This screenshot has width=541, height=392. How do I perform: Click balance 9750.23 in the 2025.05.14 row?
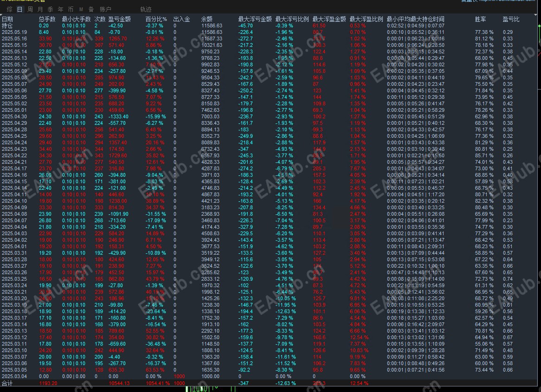point(210,51)
